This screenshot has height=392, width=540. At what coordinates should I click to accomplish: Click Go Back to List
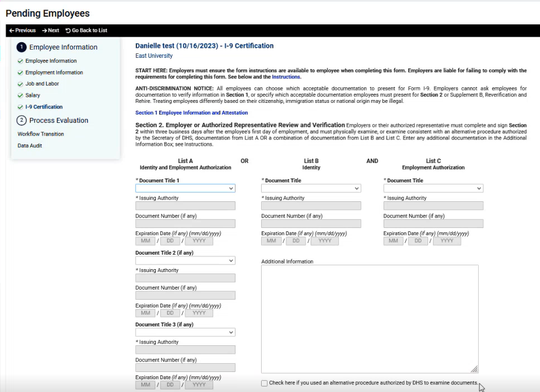point(86,31)
